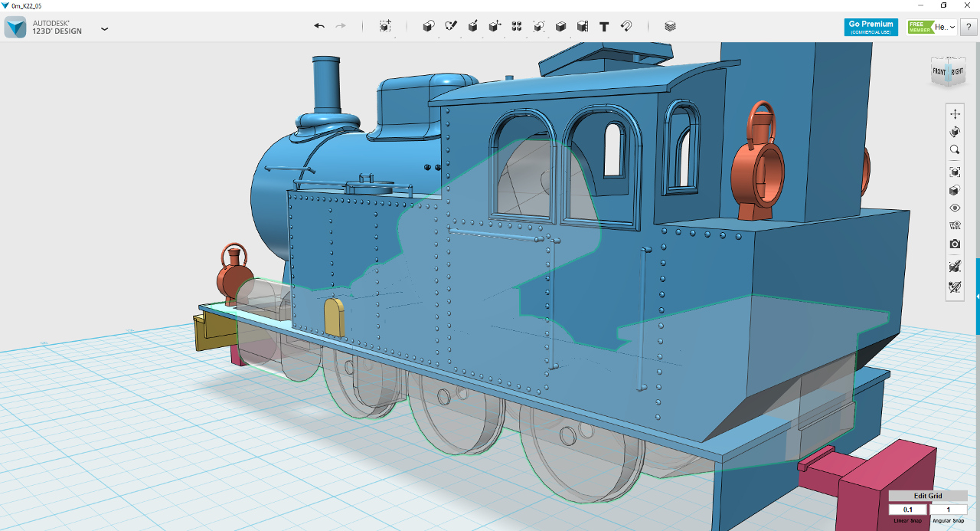The image size is (980, 531).
Task: Open the Sketch tools
Action: coord(451,26)
